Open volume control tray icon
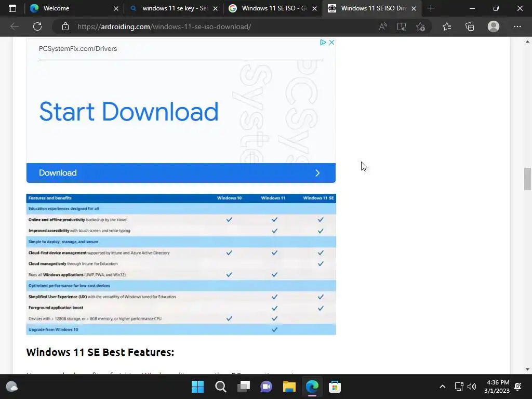 472,387
